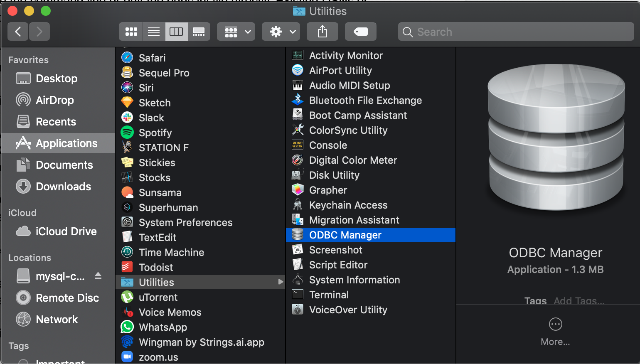The width and height of the screenshot is (640, 364).
Task: Click the Edit Tags toolbar button
Action: pos(361,32)
